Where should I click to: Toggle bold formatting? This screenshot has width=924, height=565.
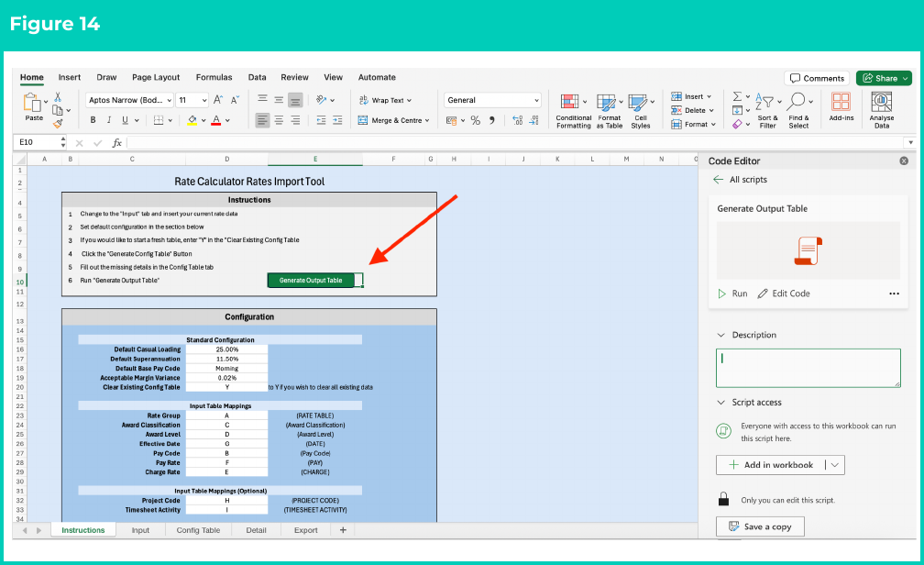[x=93, y=120]
